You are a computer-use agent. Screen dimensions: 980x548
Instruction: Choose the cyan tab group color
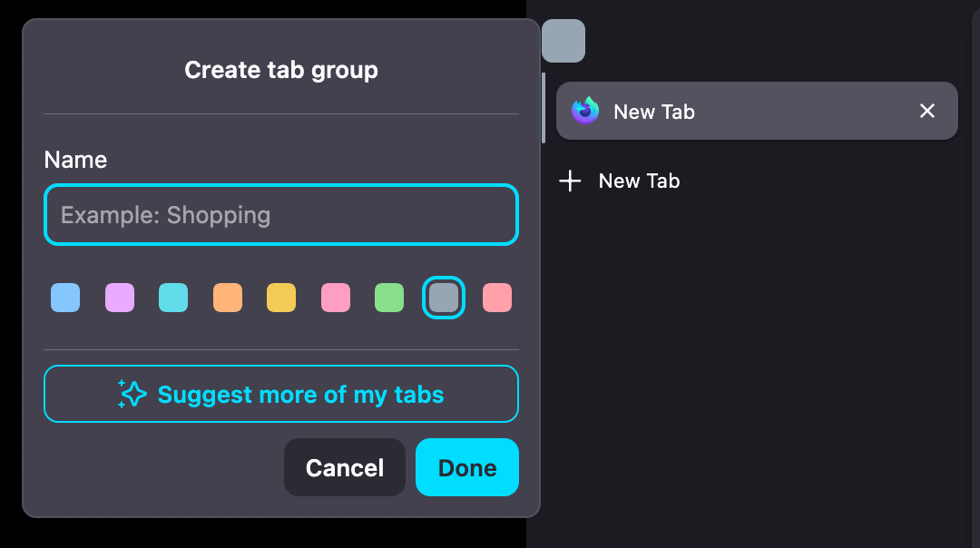[x=173, y=298]
